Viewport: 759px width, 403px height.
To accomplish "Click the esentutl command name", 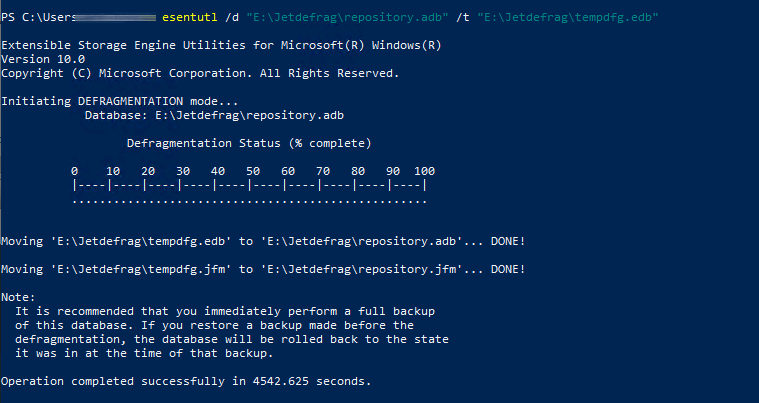I will 189,17.
